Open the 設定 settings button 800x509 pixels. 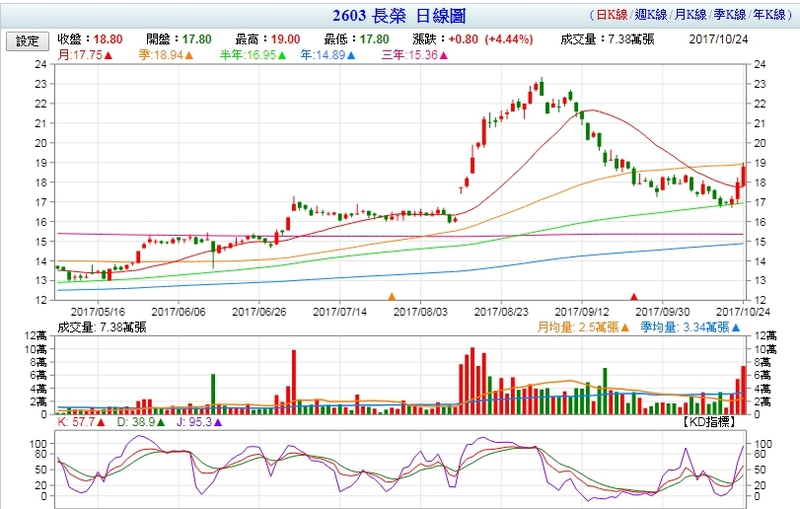tap(27, 41)
